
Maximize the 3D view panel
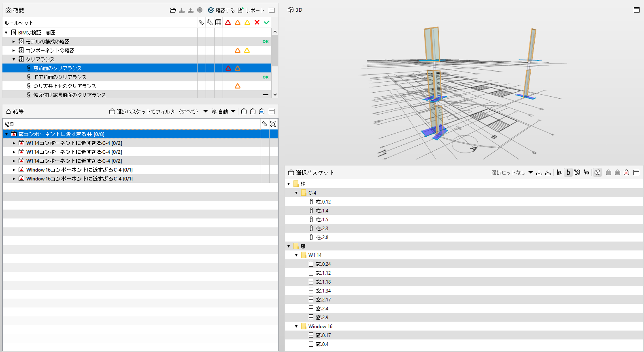pos(637,10)
